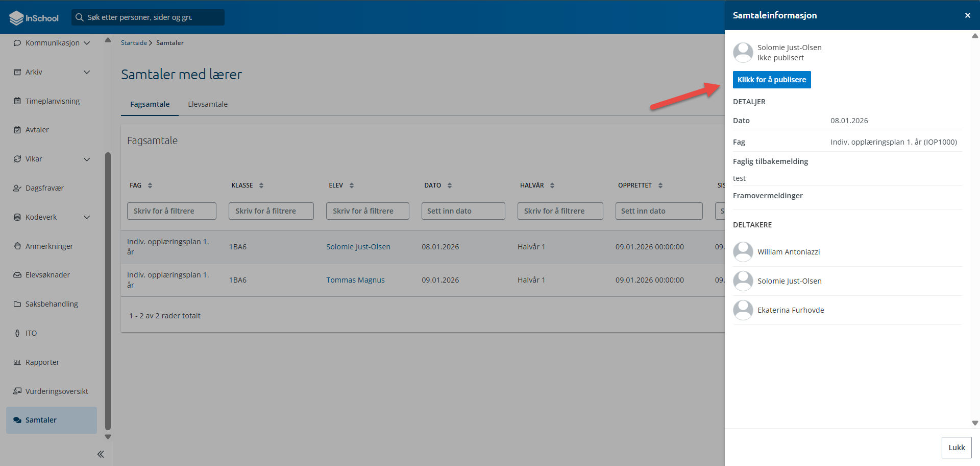The width and height of the screenshot is (980, 466).
Task: Sort table by HALVÅR column
Action: point(552,185)
